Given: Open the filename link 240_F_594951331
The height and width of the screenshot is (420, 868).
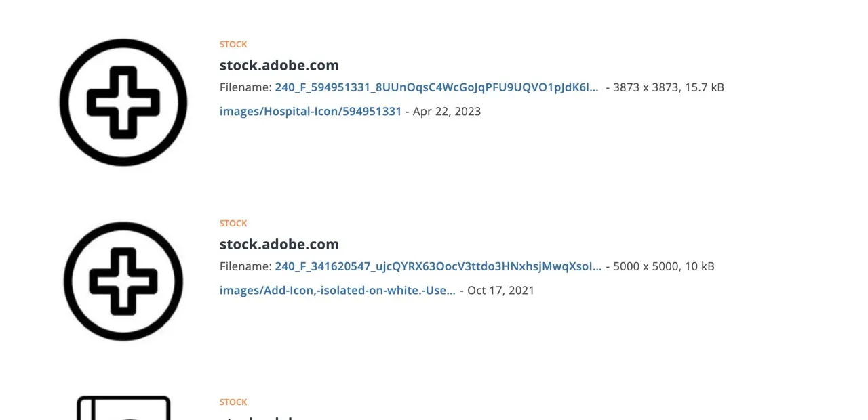Looking at the screenshot, I should (437, 87).
